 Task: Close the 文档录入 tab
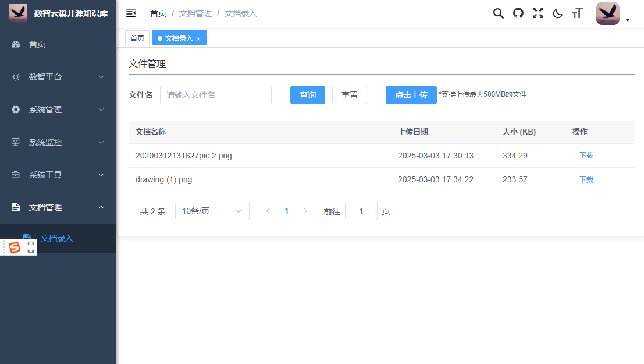pyautogui.click(x=198, y=39)
